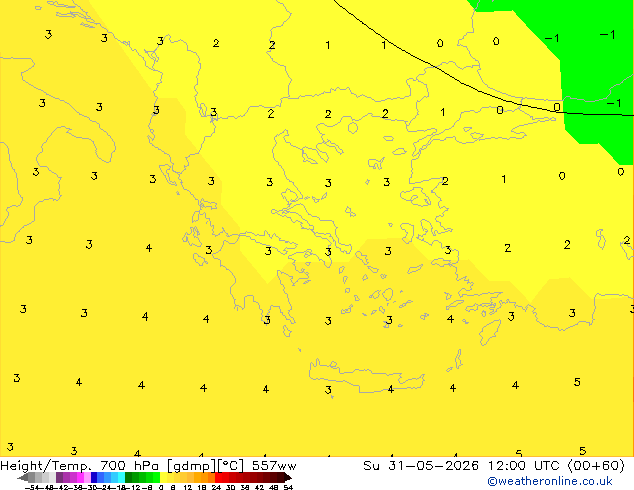Pick the orange swatch in the legend
Screen dimensions: 634x490
coord(205,478)
